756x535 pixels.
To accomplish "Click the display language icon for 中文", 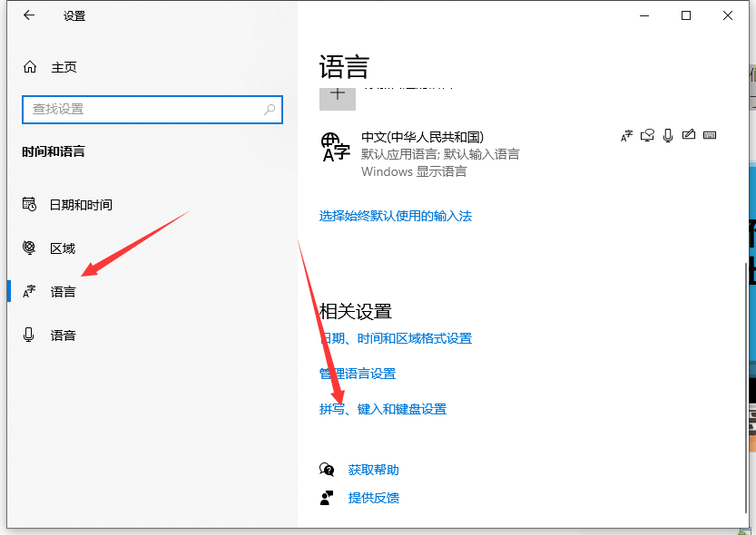I will point(626,136).
